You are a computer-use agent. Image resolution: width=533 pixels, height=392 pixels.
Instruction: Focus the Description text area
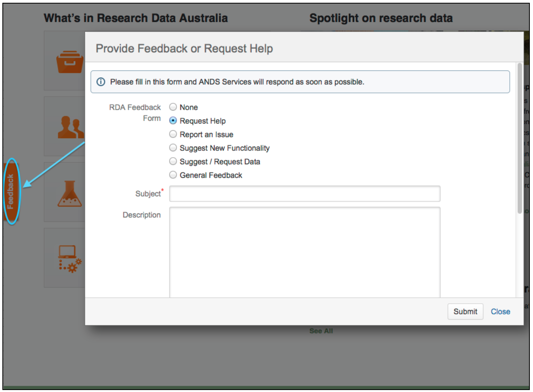[x=305, y=252]
